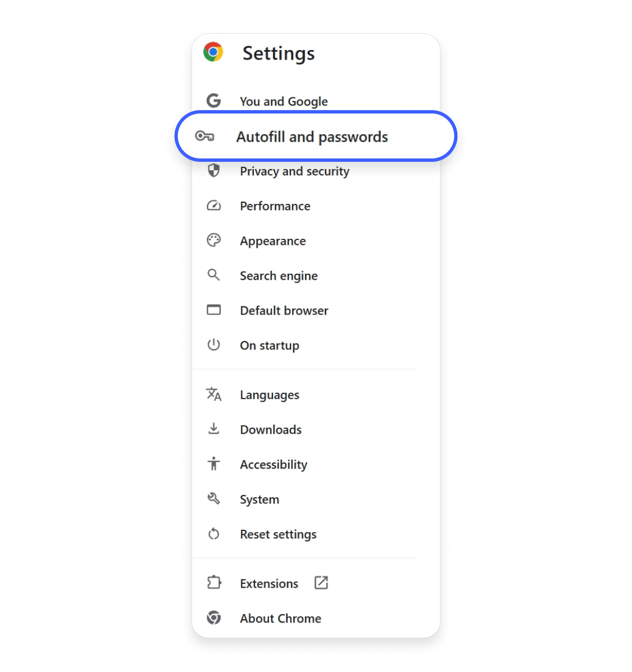This screenshot has width=632, height=672.
Task: Click the speedometer icon next to Performance
Action: pos(214,206)
